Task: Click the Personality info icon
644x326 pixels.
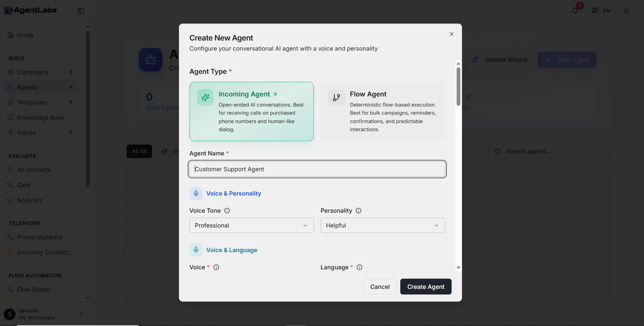Action: [359, 210]
